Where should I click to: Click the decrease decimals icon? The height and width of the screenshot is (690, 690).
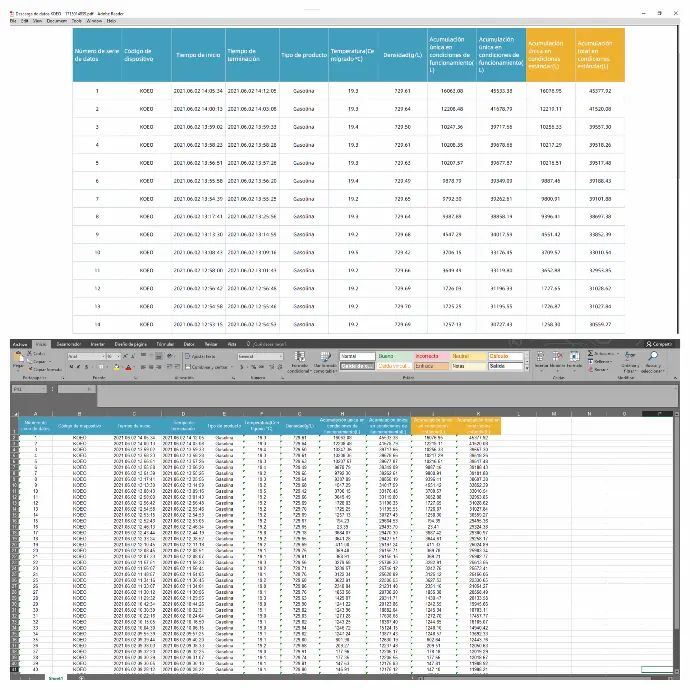(x=280, y=367)
